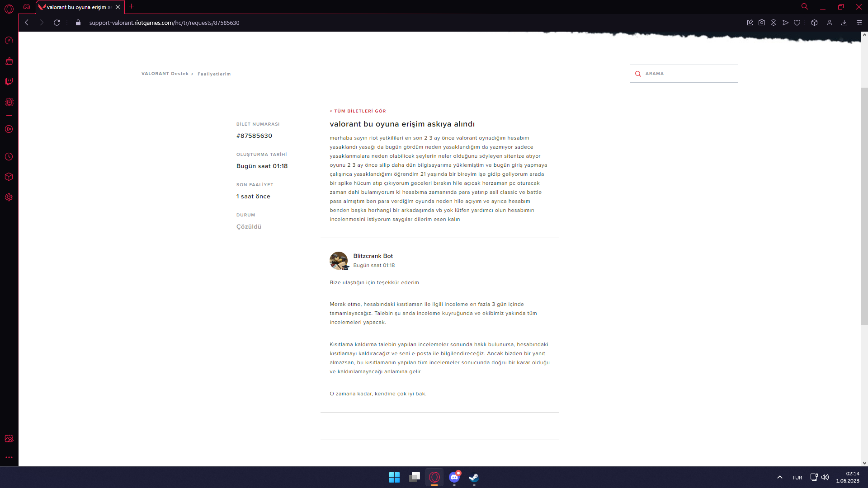This screenshot has height=488, width=868.
Task: Show hidden system tray icons chevron
Action: pos(780,477)
